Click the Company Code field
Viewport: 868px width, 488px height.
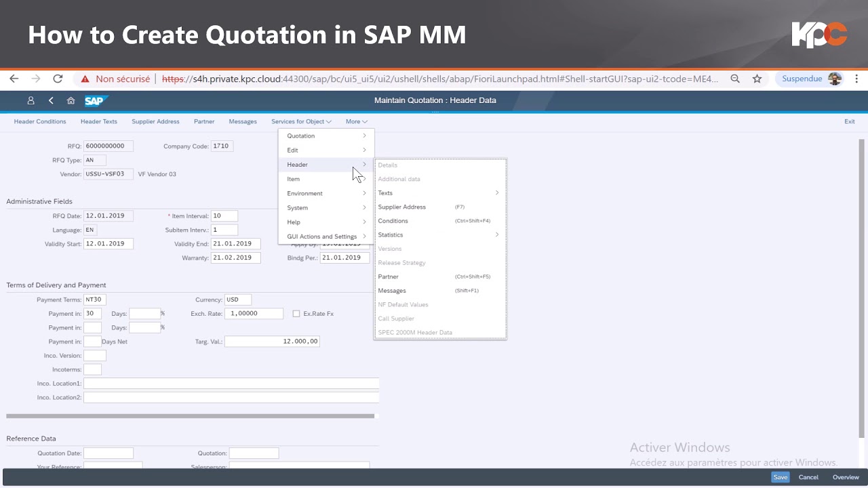pyautogui.click(x=222, y=146)
